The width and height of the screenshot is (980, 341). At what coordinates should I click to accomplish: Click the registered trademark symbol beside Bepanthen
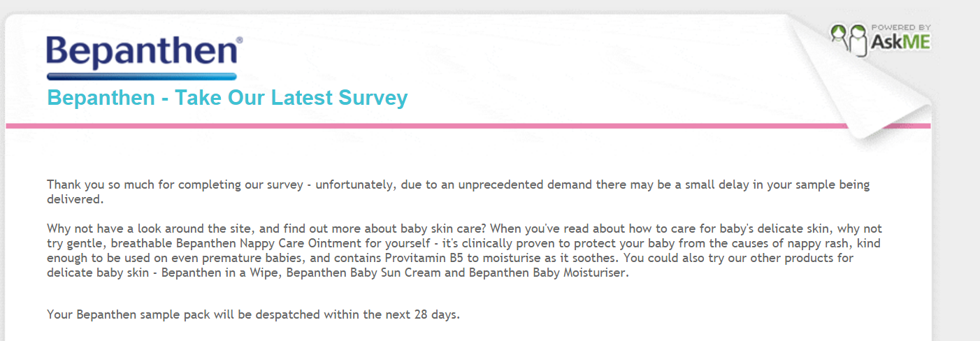click(x=240, y=41)
